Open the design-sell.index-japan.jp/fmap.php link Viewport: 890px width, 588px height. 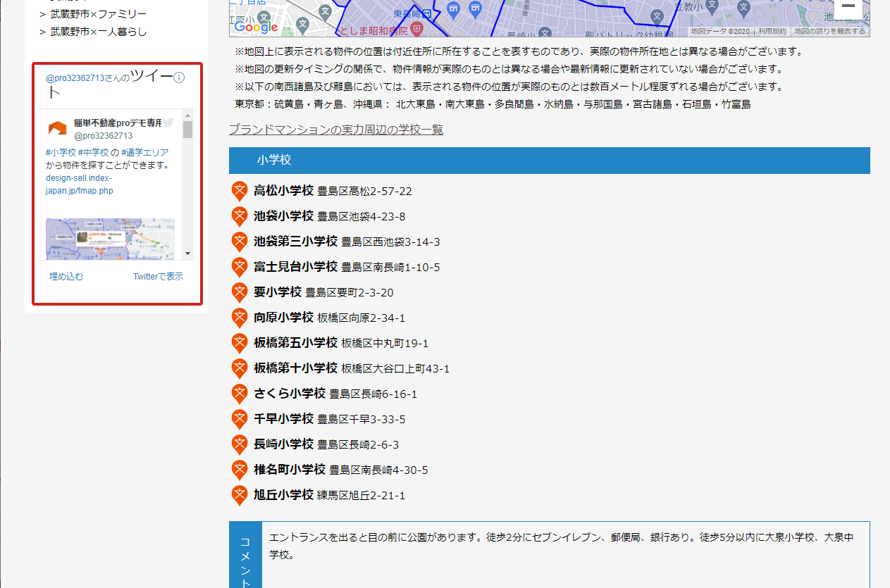[x=79, y=184]
